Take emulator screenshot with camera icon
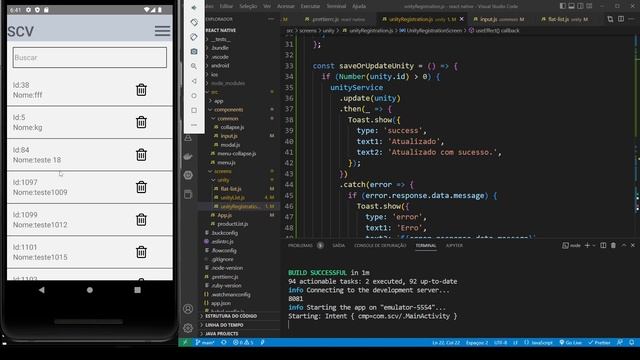Screen dimensions: 640x360 click(x=194, y=51)
